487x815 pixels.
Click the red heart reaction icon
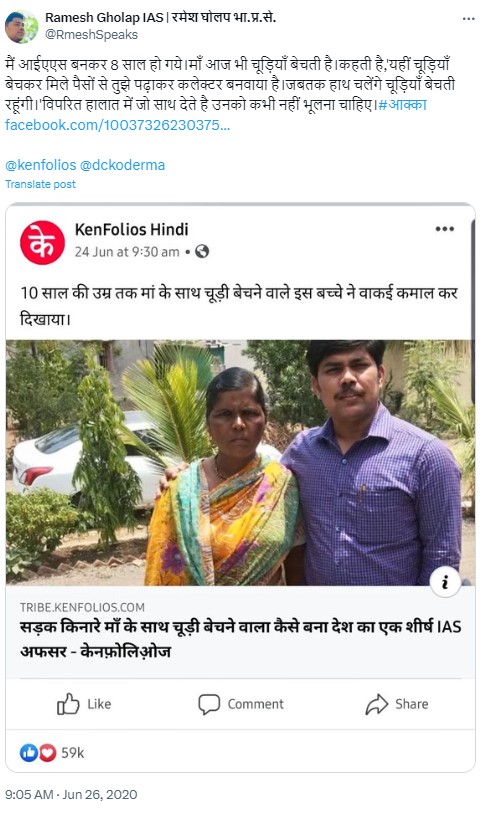pos(47,753)
